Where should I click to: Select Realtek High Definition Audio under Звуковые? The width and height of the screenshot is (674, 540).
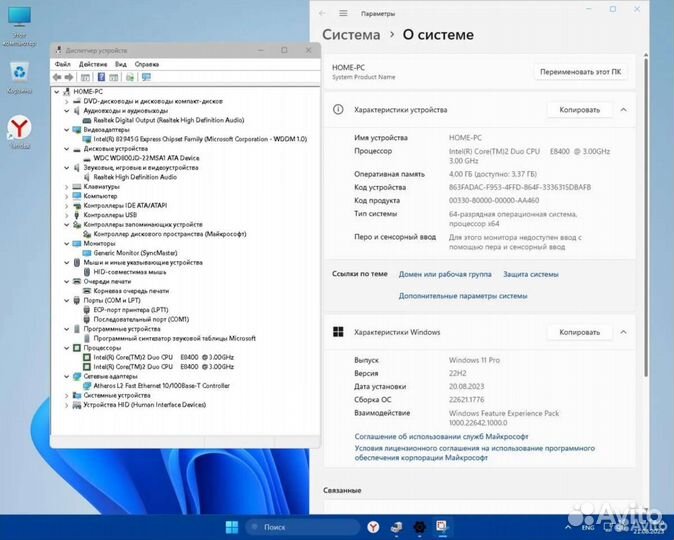[x=135, y=177]
